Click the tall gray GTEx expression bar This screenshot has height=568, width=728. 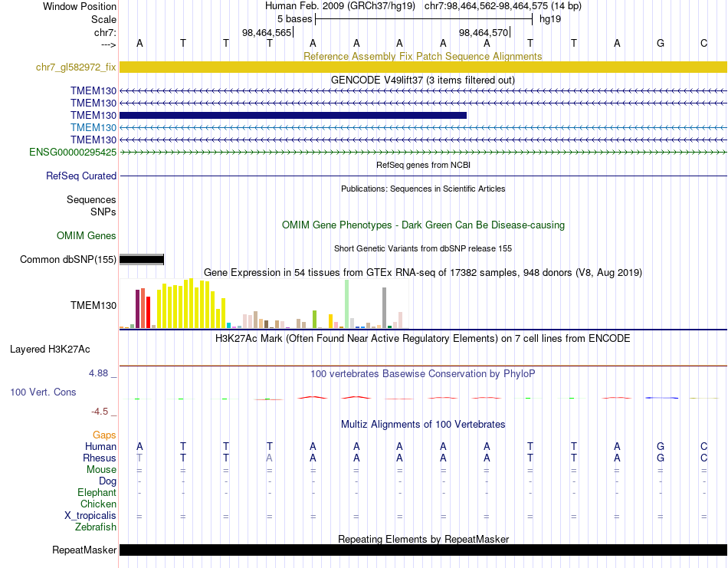pos(385,307)
